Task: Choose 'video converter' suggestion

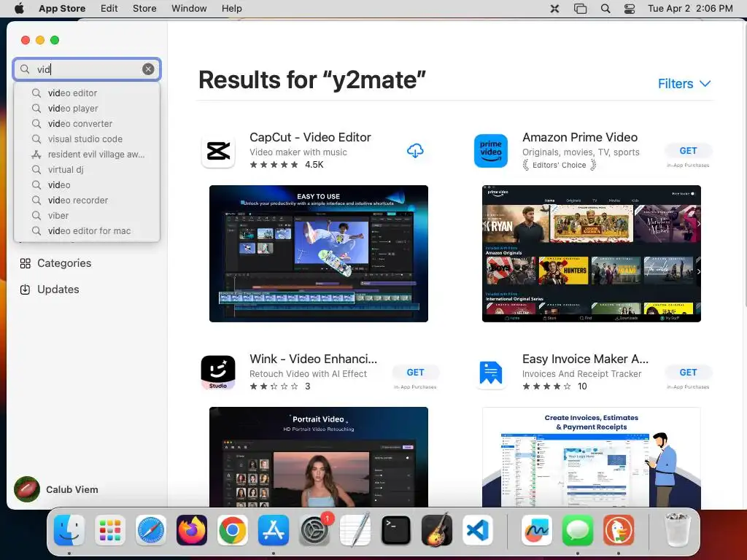Action: [x=88, y=123]
